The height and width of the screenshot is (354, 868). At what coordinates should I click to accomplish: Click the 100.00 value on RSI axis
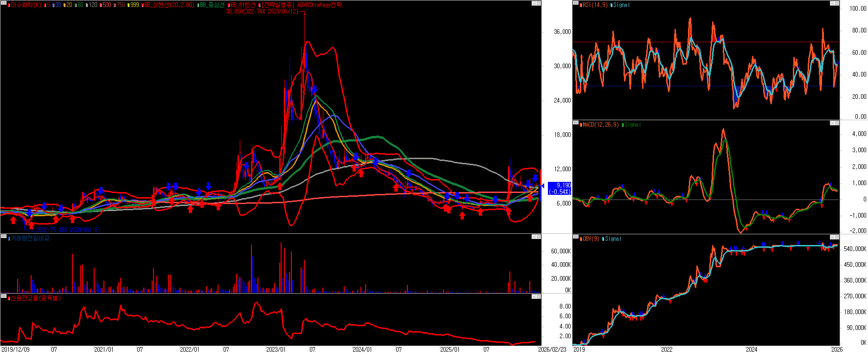point(858,8)
